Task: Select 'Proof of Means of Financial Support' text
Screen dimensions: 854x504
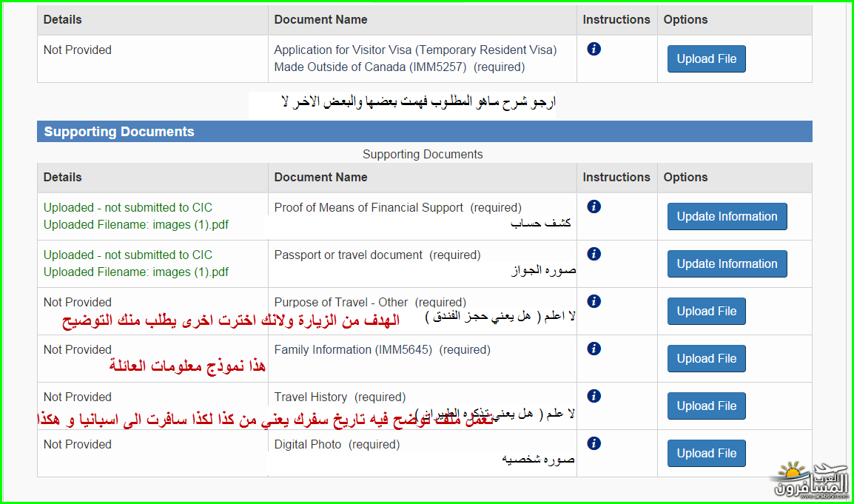Action: tap(369, 207)
